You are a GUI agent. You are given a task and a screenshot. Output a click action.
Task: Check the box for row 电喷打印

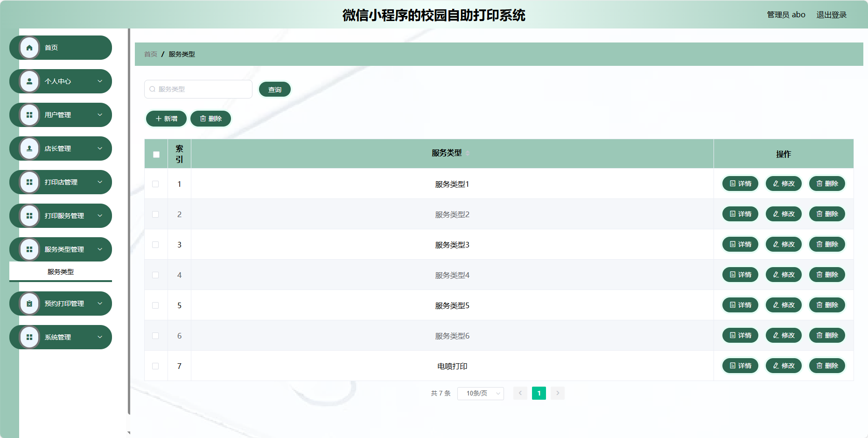[155, 366]
